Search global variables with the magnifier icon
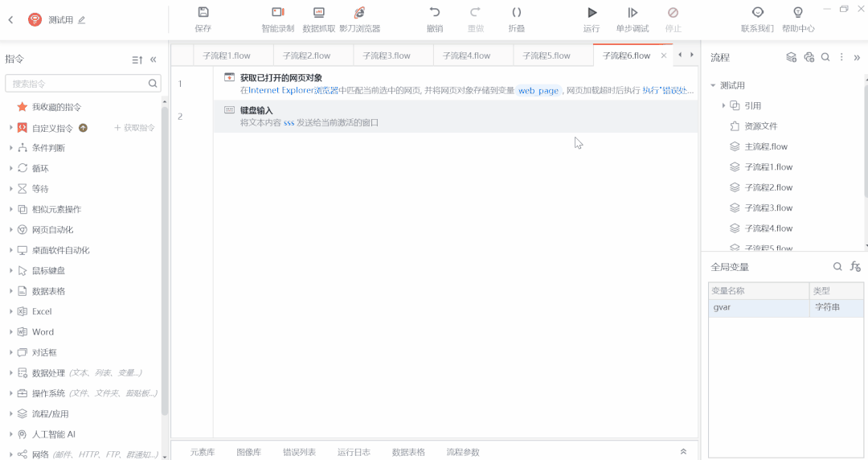868x460 pixels. click(x=837, y=266)
